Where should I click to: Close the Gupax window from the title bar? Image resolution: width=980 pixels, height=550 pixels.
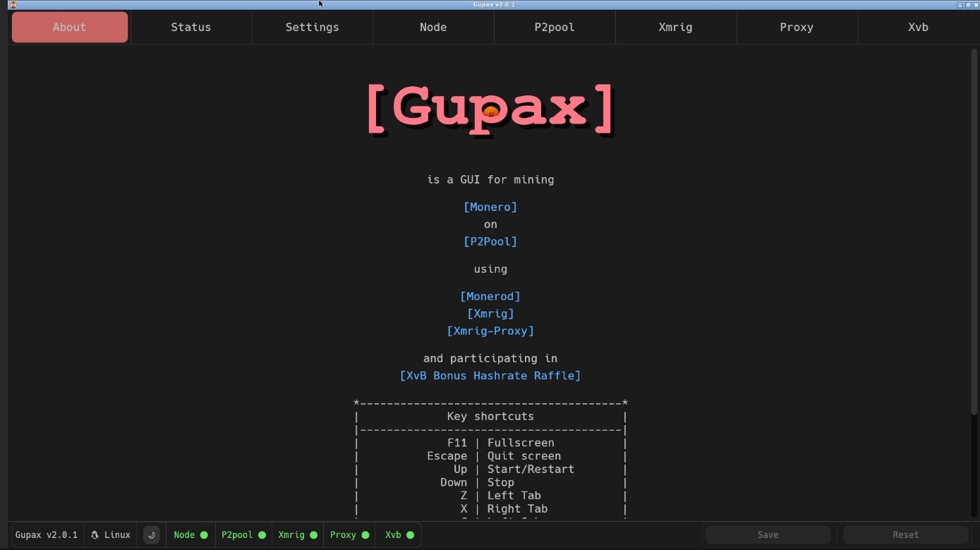click(x=976, y=4)
